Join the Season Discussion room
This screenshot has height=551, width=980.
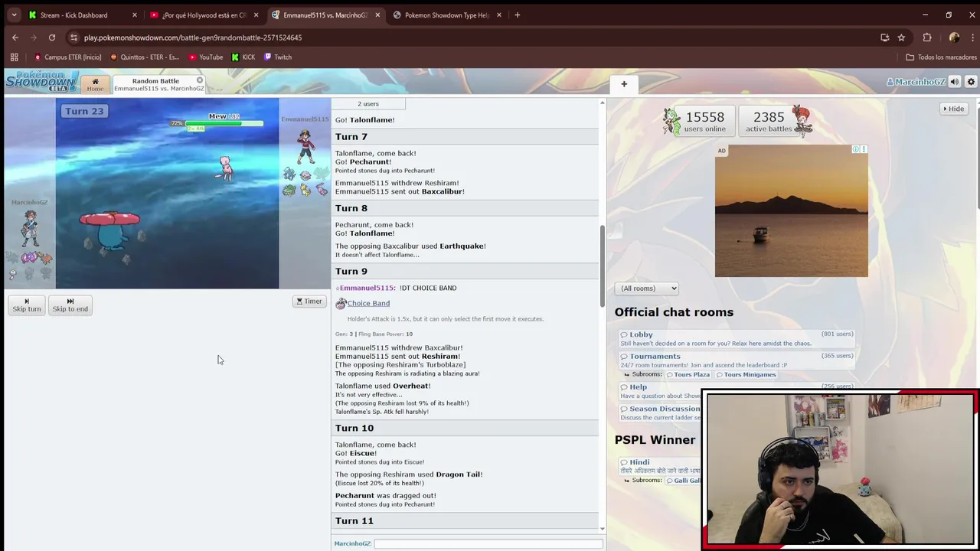click(660, 412)
